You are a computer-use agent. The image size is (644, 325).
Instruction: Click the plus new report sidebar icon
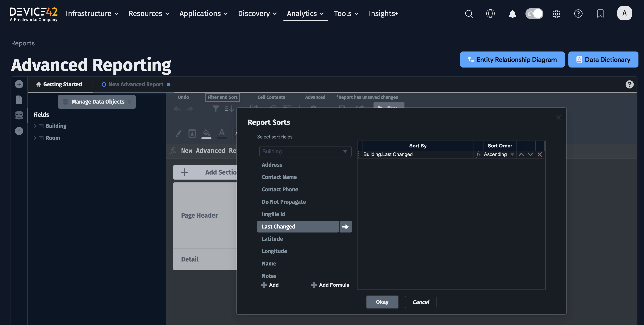pos(19,84)
